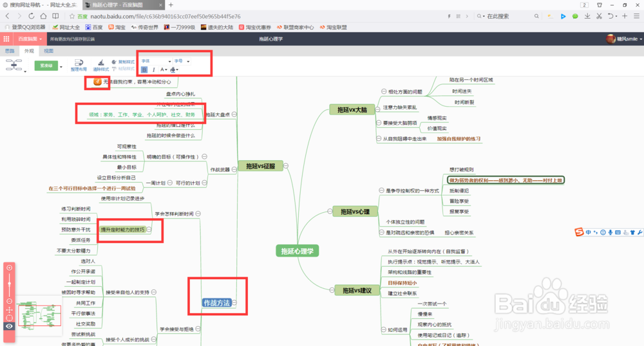Open 网址大全 bookmark link
644x346 pixels.
tap(66, 27)
